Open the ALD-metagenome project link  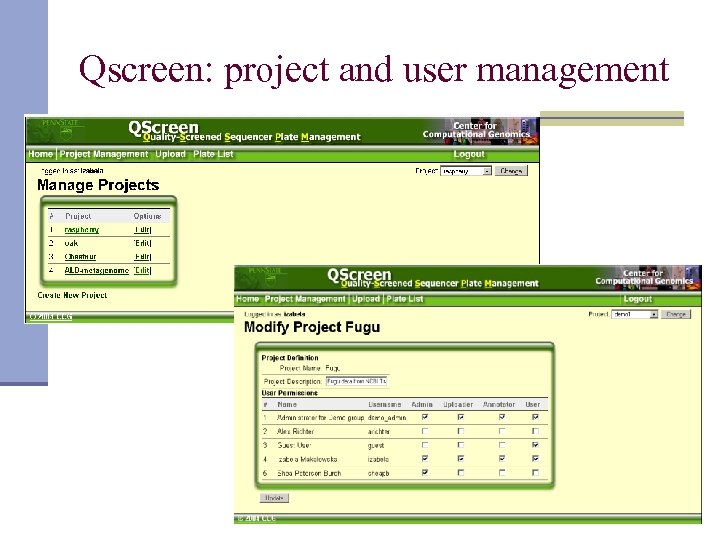(x=96, y=270)
